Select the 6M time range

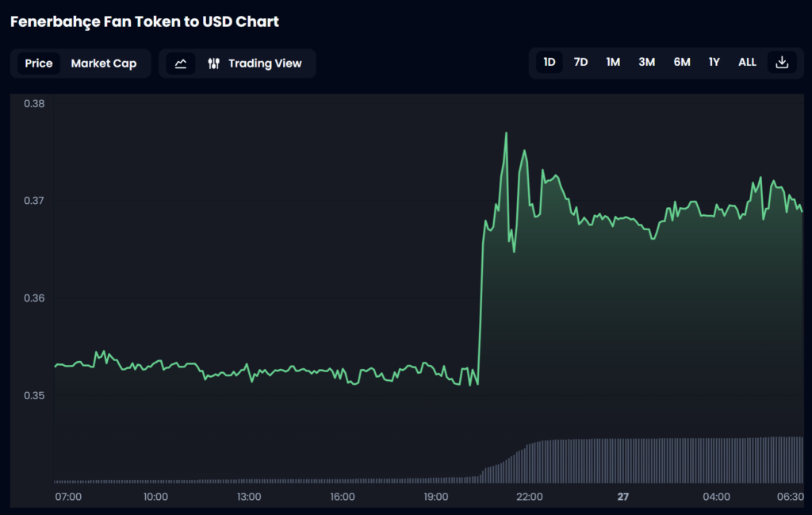(x=681, y=62)
